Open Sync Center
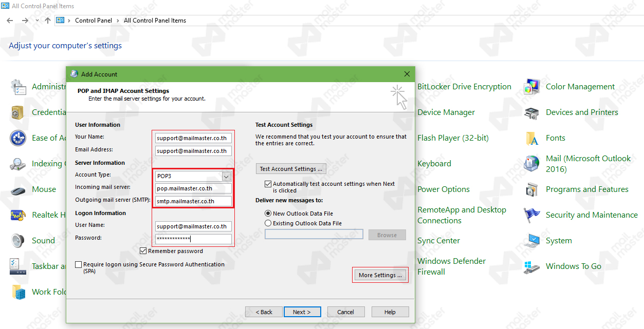This screenshot has height=329, width=644. coord(438,241)
